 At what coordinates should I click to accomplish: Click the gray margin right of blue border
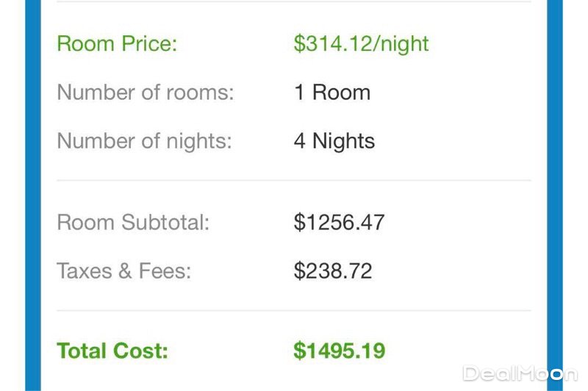576,195
